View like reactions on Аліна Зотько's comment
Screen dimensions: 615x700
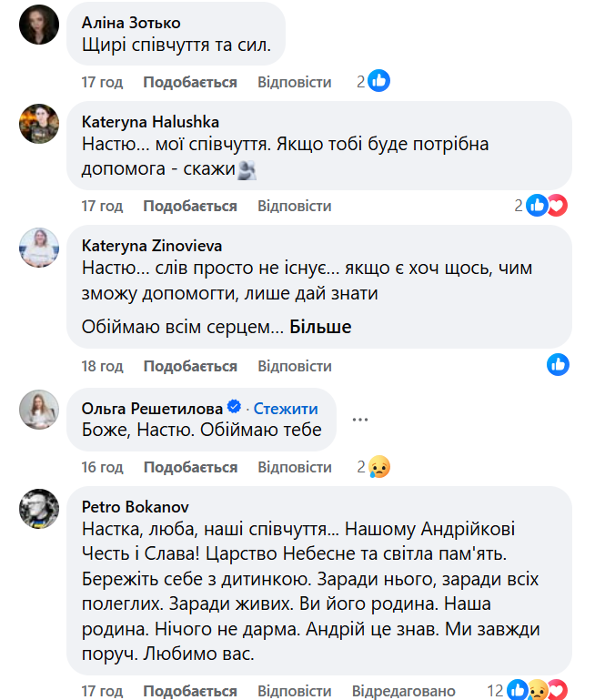click(x=378, y=82)
